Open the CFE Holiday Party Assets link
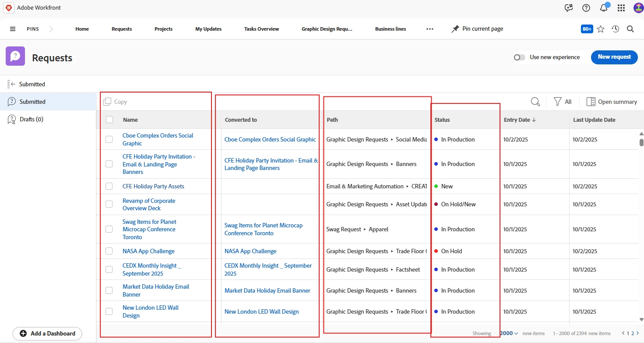Viewport: 644px width, 343px height. coord(153,186)
